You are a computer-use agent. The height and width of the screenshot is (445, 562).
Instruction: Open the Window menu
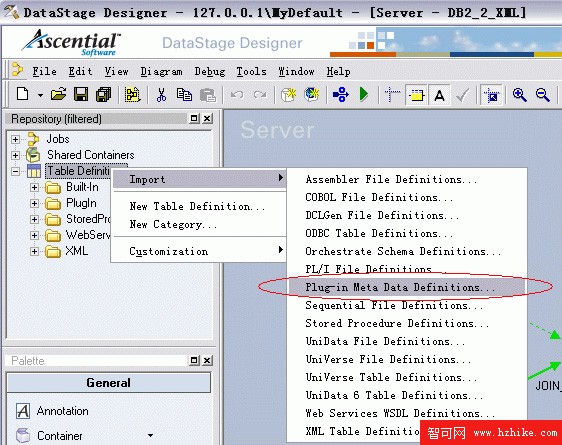(296, 71)
